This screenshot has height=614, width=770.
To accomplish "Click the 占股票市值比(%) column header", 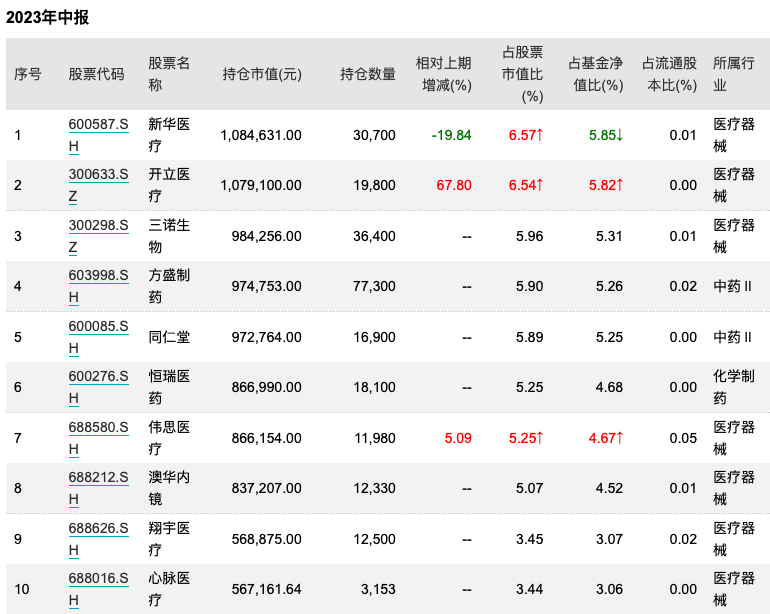I will click(522, 74).
